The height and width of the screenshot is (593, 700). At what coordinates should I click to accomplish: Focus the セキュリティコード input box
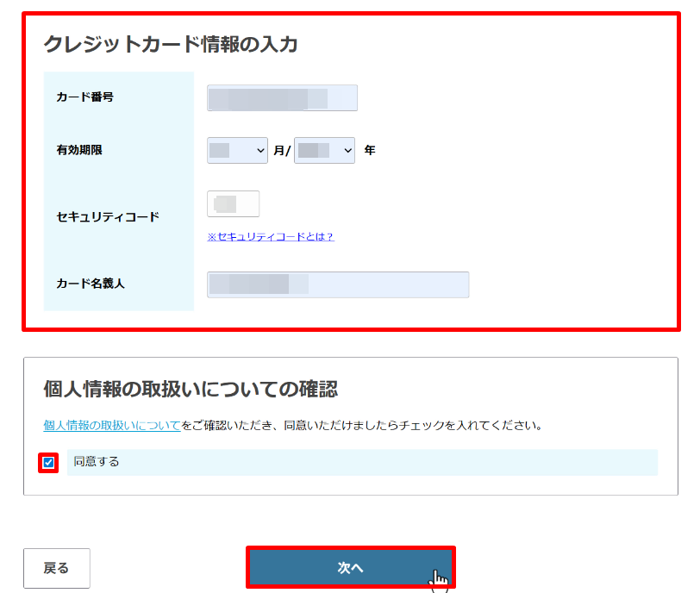click(x=233, y=204)
